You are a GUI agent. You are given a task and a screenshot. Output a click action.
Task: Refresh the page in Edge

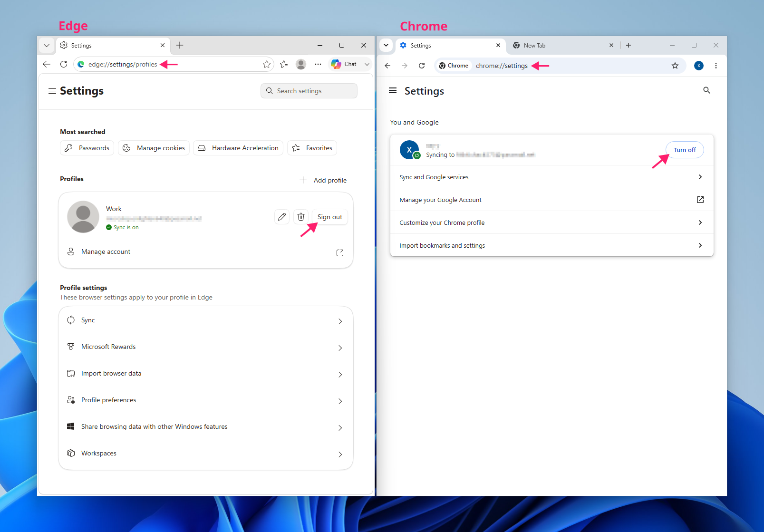tap(64, 64)
